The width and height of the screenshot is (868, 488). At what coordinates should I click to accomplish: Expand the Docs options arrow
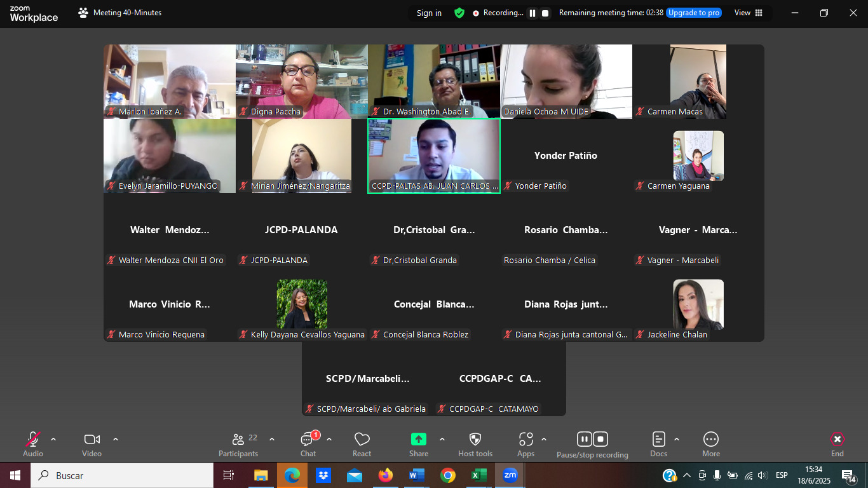click(677, 439)
